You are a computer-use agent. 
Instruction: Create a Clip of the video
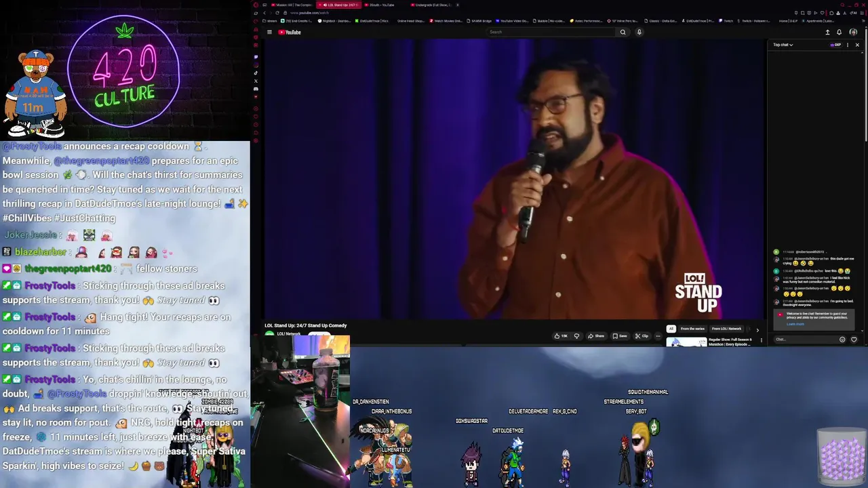pos(642,336)
